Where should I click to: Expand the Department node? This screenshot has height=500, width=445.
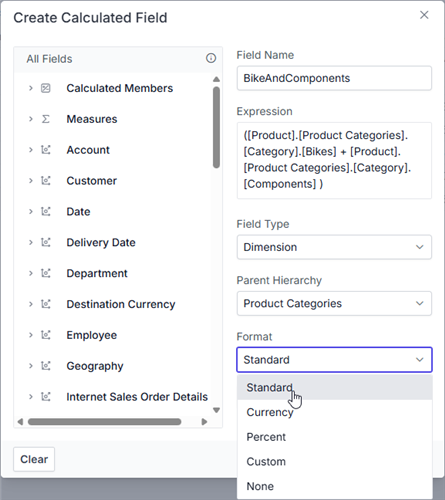31,273
